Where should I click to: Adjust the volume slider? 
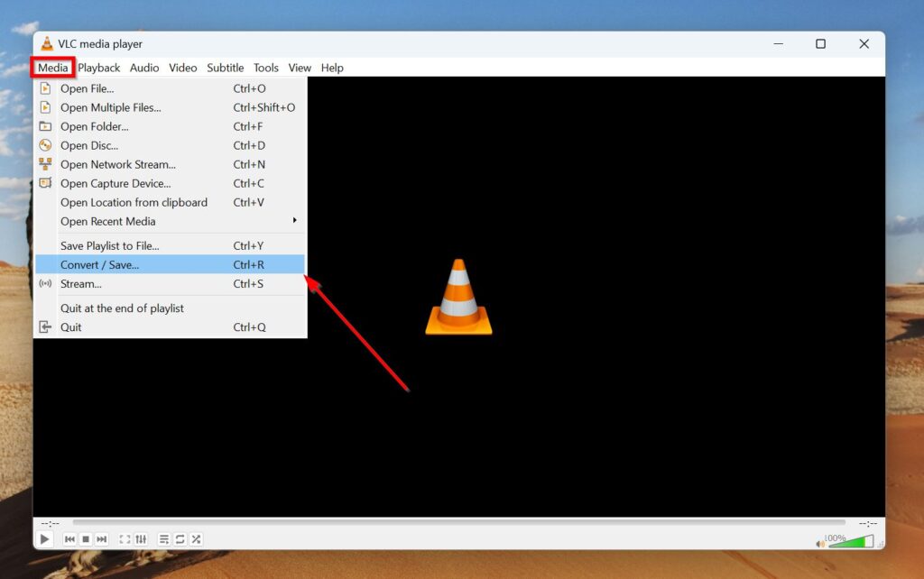(x=853, y=543)
